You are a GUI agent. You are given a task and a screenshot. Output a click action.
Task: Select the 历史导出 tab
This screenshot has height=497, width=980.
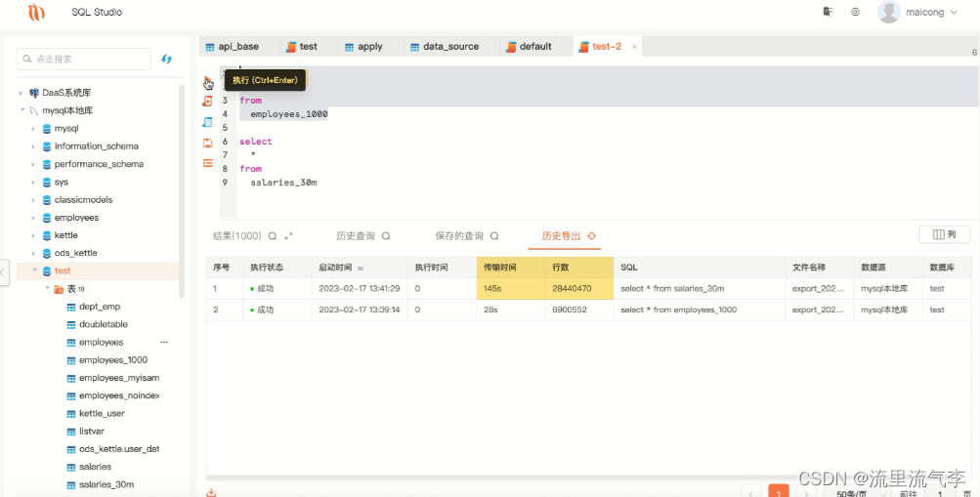(x=561, y=236)
